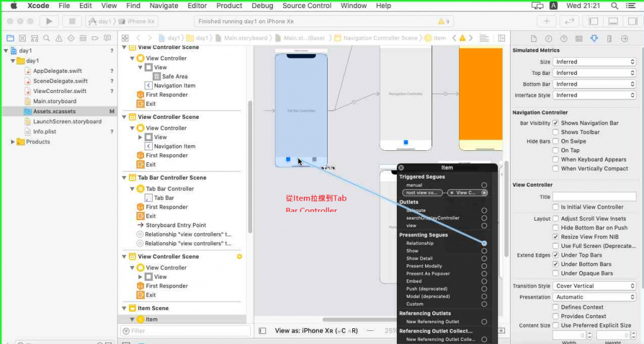Open the Product menu

click(x=229, y=6)
